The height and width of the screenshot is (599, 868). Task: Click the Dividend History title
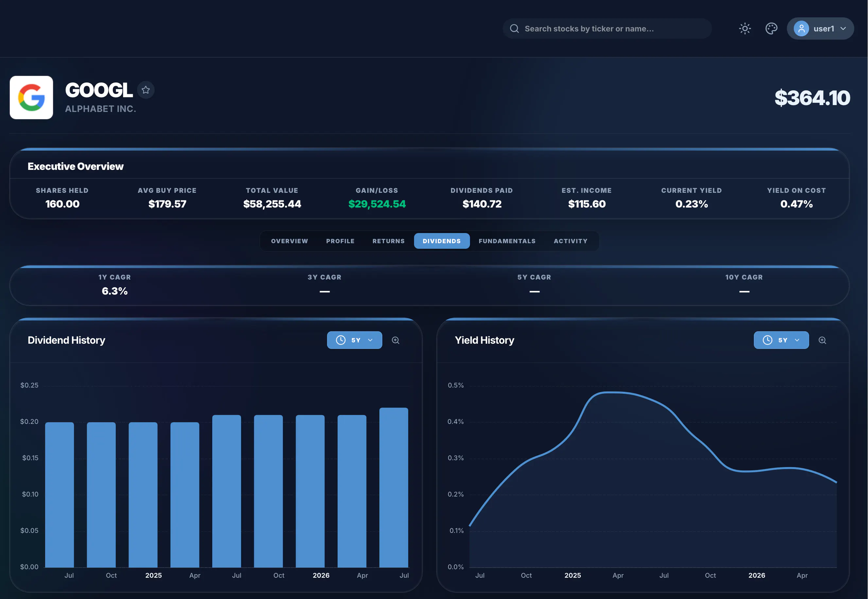pos(66,340)
